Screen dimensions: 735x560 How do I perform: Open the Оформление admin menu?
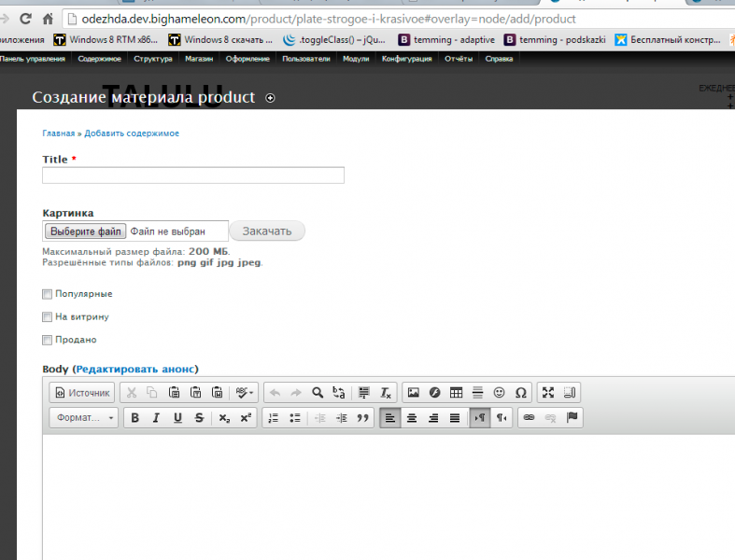247,59
